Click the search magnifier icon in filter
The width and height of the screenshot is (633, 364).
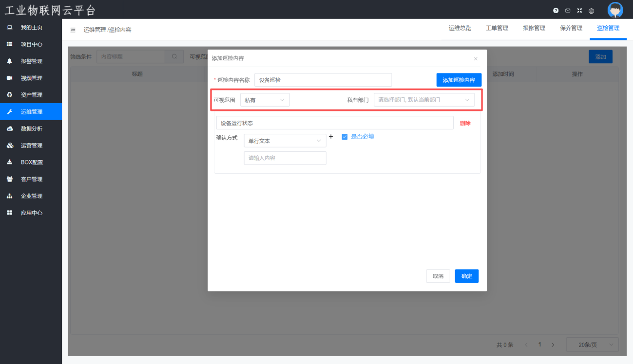coord(174,56)
